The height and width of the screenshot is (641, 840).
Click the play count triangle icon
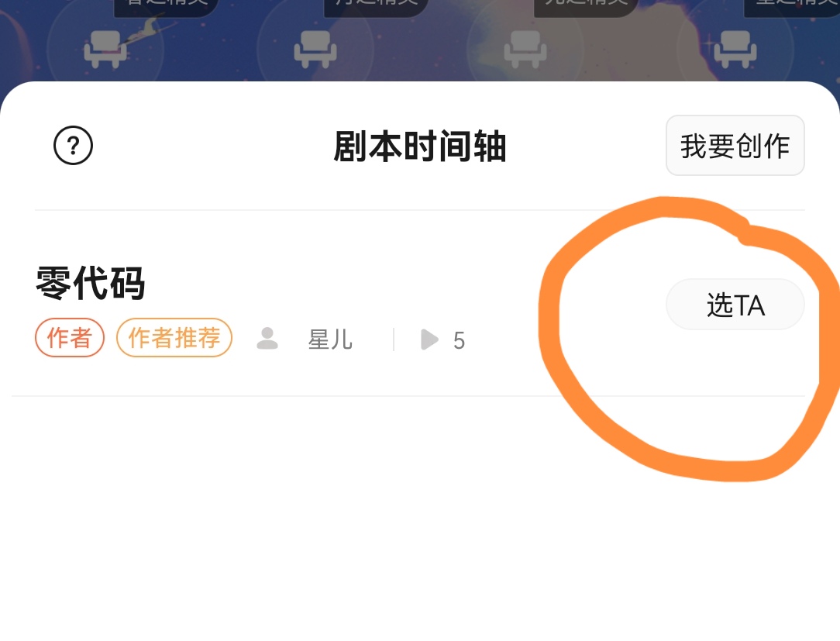pos(429,339)
